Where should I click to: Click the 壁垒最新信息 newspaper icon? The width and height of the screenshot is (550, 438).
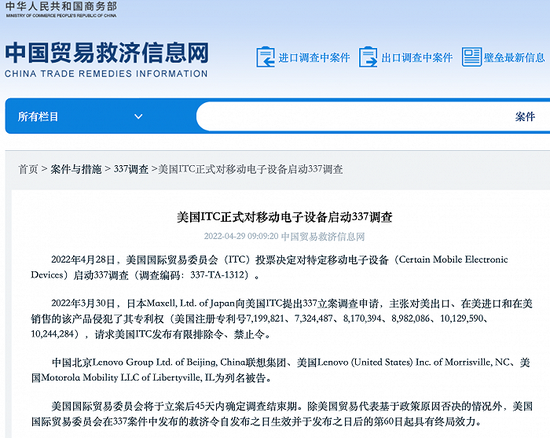pyautogui.click(x=471, y=57)
